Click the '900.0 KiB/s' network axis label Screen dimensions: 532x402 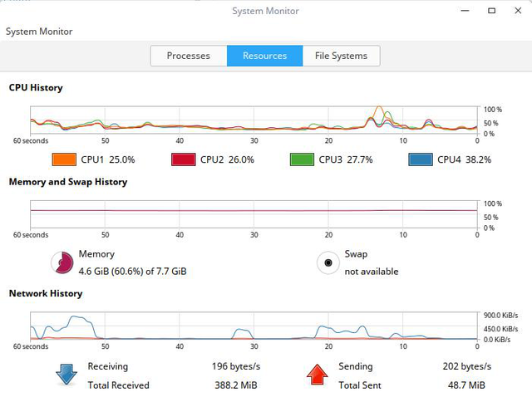tap(500, 316)
